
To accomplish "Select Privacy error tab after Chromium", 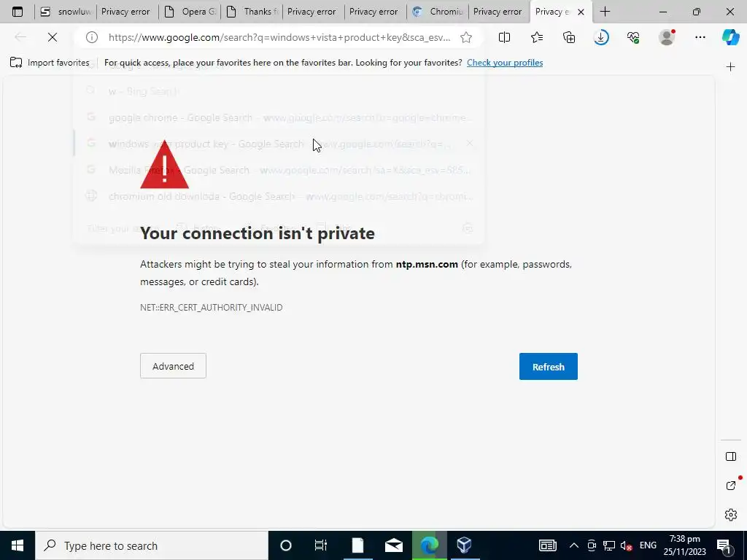I will (499, 12).
